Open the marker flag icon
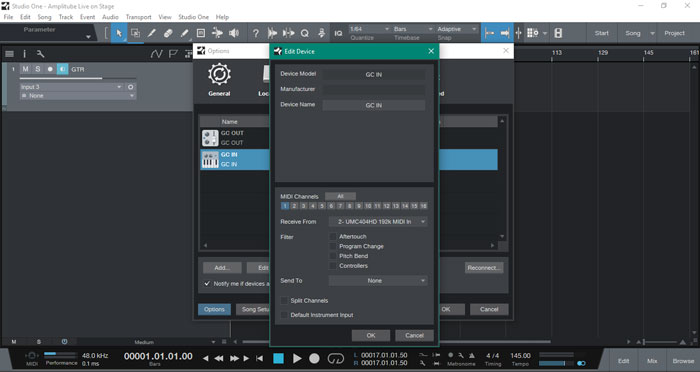This screenshot has height=372, width=700. [x=173, y=54]
